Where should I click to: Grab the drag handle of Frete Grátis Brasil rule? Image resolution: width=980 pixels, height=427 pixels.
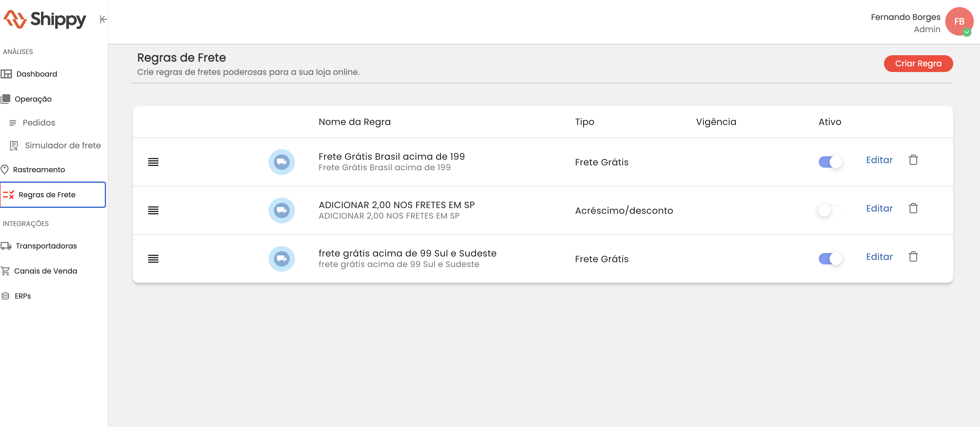pyautogui.click(x=153, y=162)
